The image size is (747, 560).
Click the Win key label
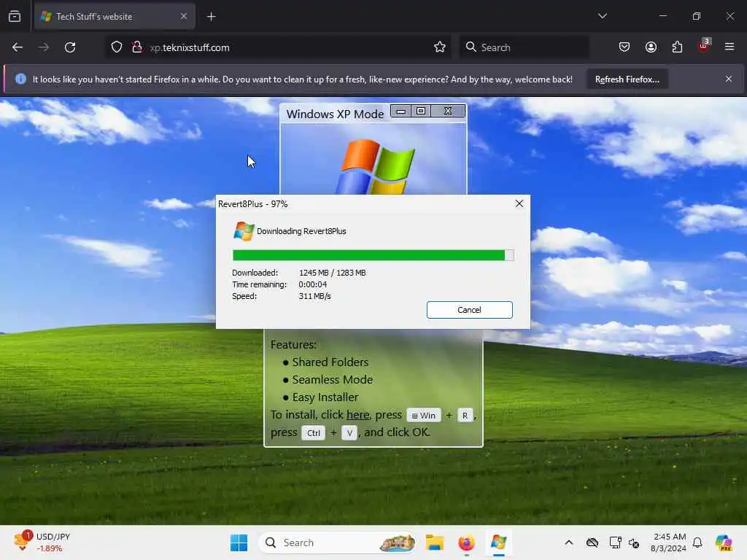click(424, 416)
